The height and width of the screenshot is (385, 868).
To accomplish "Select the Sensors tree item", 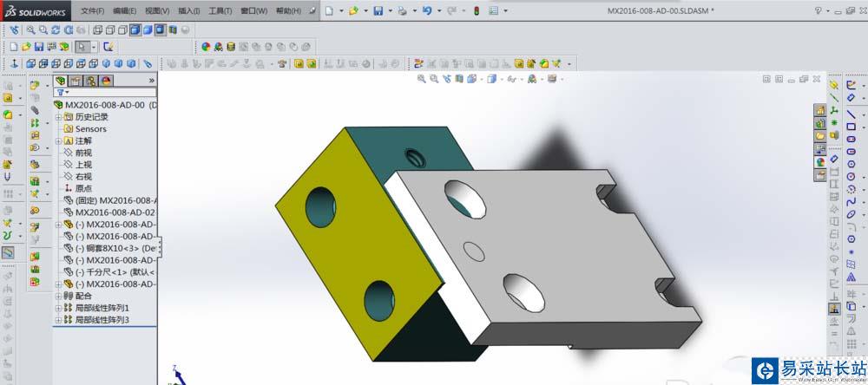I will 91,129.
